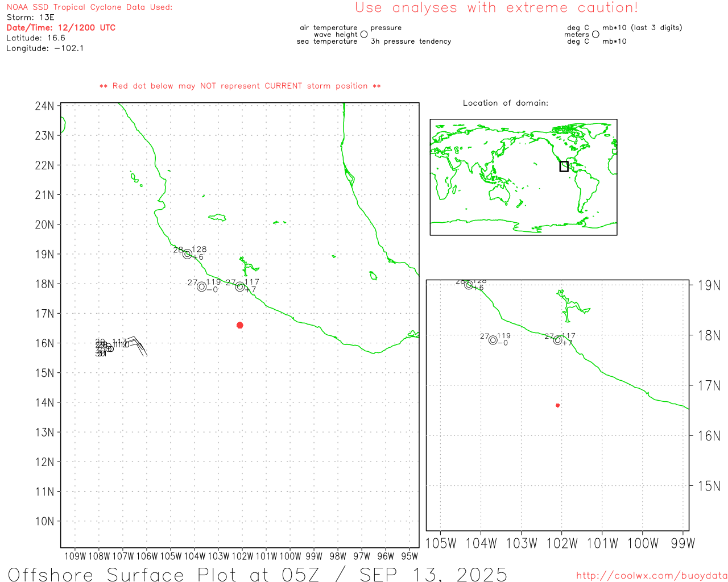
Task: Click the 20N latitude label
Action: click(x=44, y=225)
